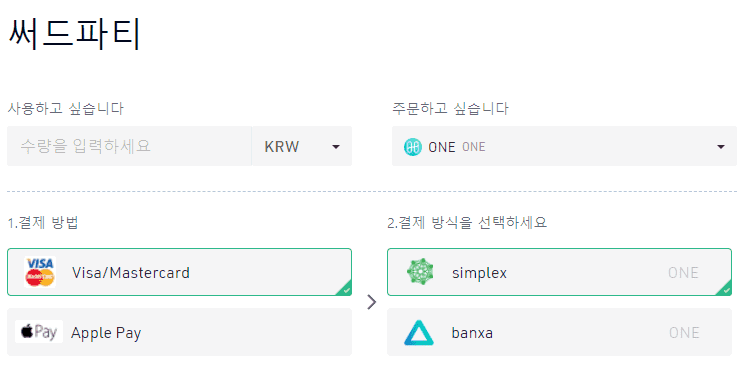Image resolution: width=738 pixels, height=379 pixels.
Task: Click the ONE coin icon
Action: click(x=413, y=147)
